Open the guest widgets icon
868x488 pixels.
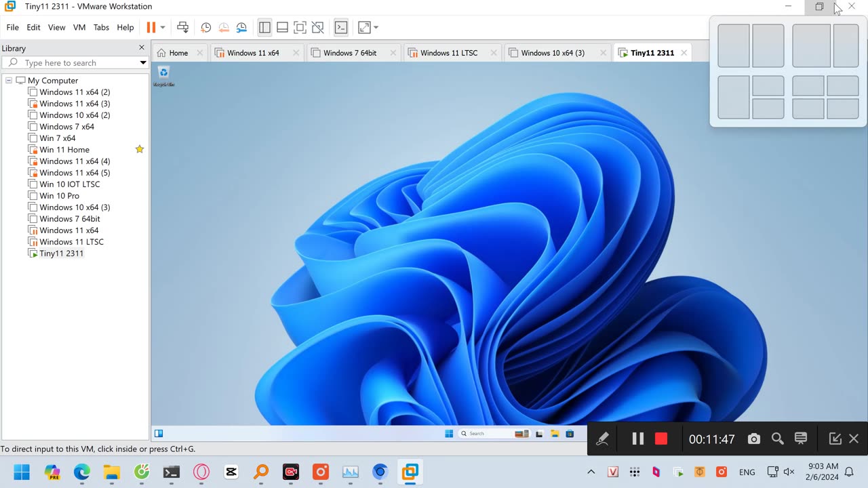click(159, 434)
